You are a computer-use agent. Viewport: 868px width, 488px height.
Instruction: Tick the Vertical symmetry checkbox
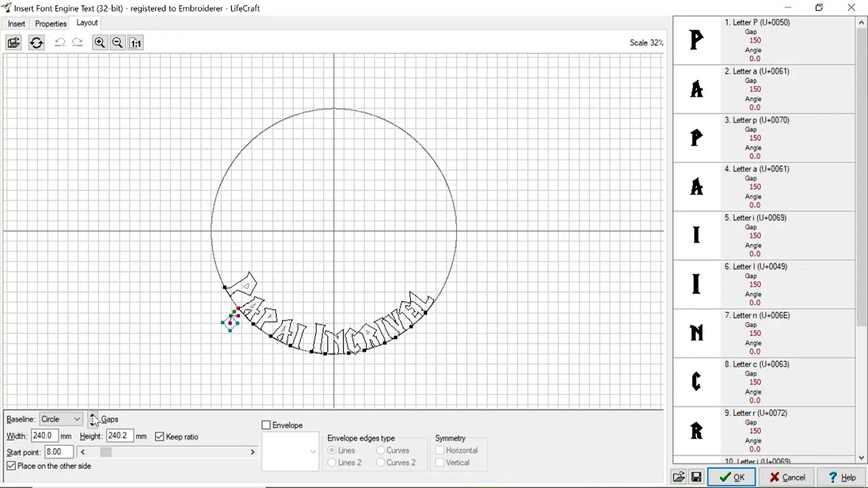click(440, 462)
